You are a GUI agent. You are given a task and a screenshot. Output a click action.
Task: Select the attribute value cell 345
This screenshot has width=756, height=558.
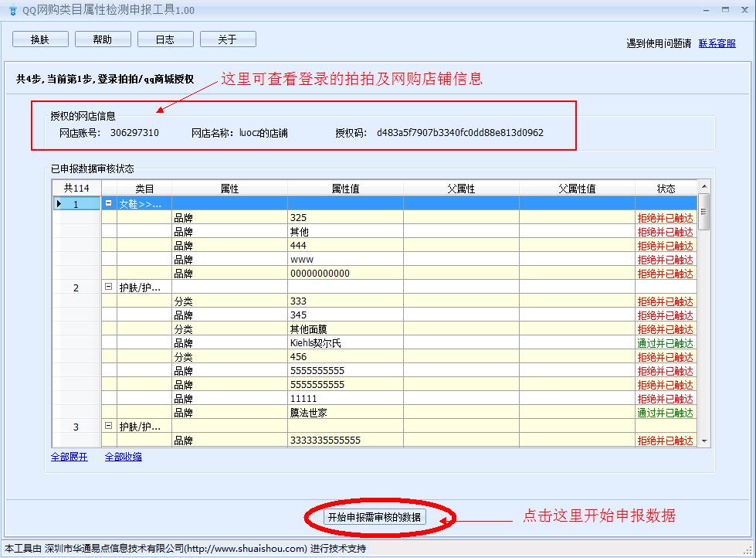(345, 315)
